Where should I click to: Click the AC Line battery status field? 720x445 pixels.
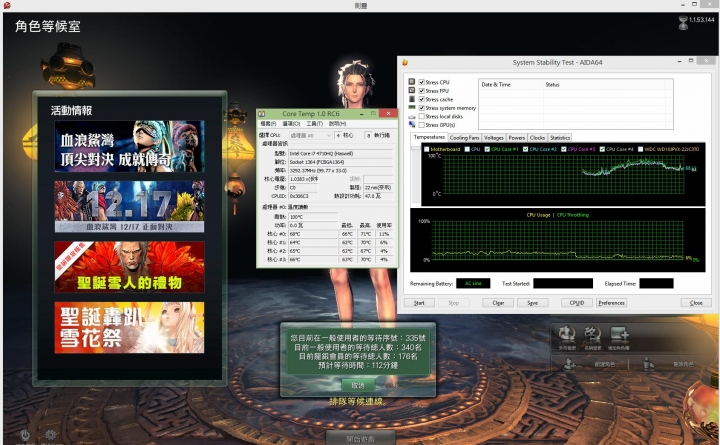[473, 283]
